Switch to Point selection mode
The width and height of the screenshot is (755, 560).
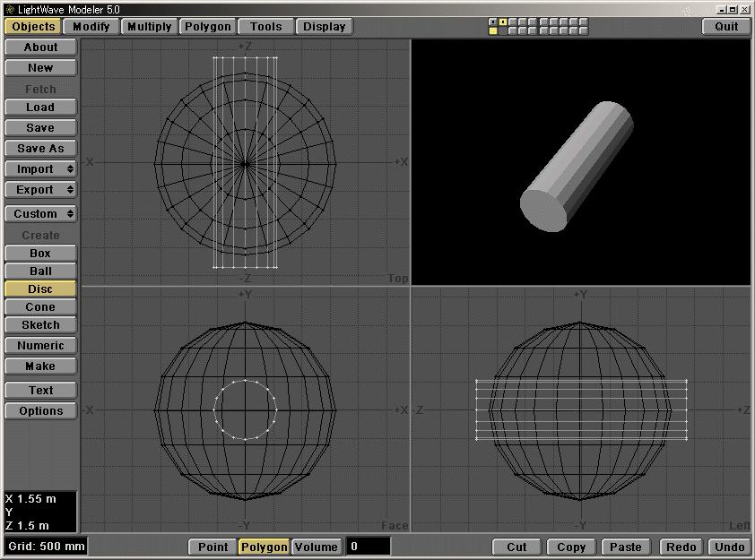point(213,547)
